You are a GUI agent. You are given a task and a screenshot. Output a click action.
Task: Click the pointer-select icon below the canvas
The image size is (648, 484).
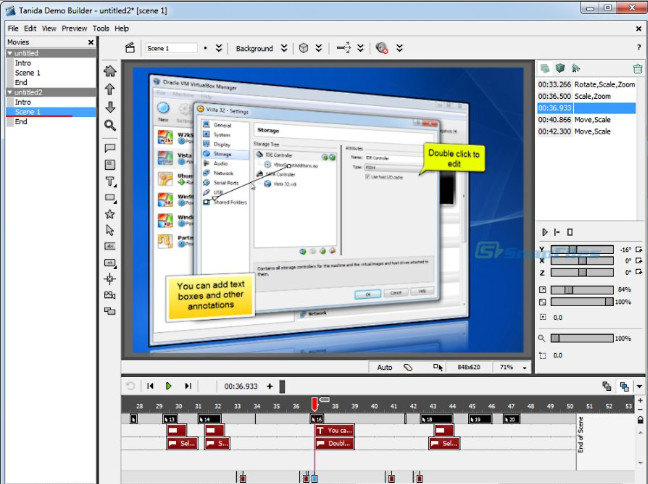coord(438,367)
